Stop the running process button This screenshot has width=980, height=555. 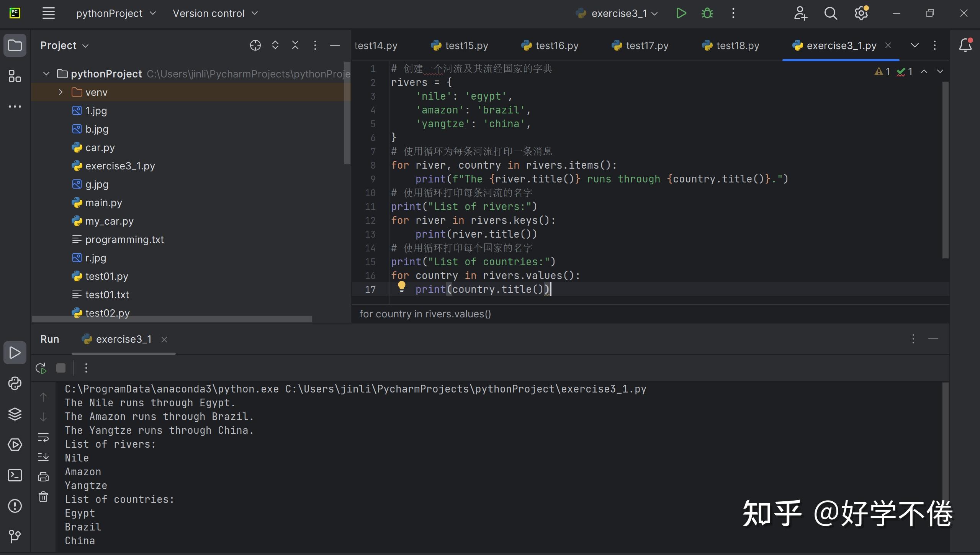click(61, 368)
